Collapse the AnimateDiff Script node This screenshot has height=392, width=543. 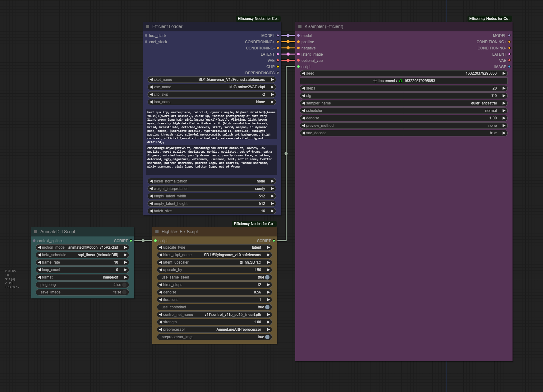[36, 232]
